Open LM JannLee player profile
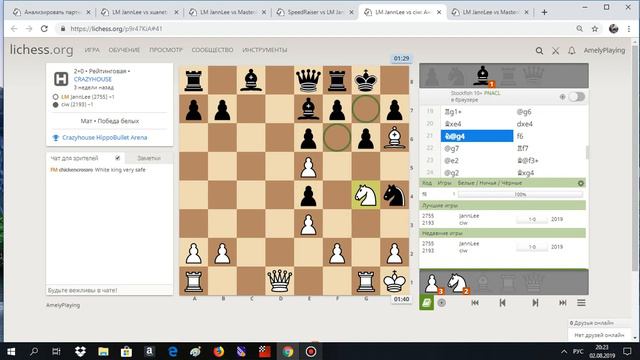Image resolution: width=640 pixels, height=360 pixels. [84, 97]
